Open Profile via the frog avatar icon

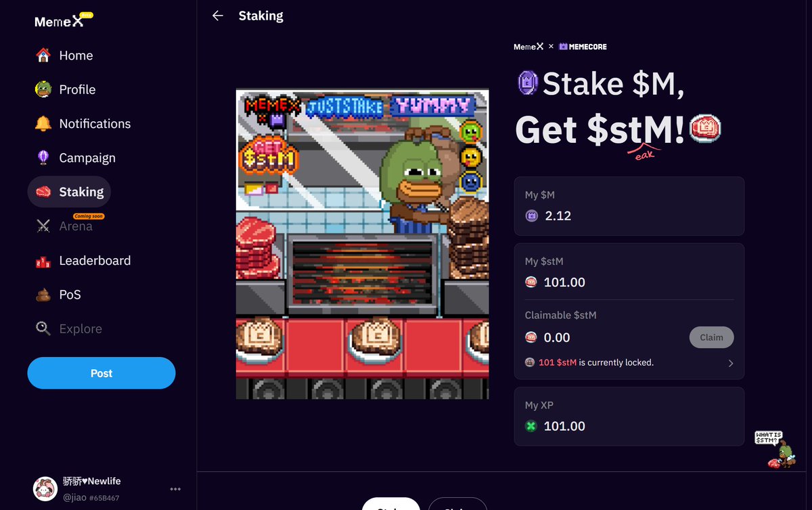click(x=43, y=89)
